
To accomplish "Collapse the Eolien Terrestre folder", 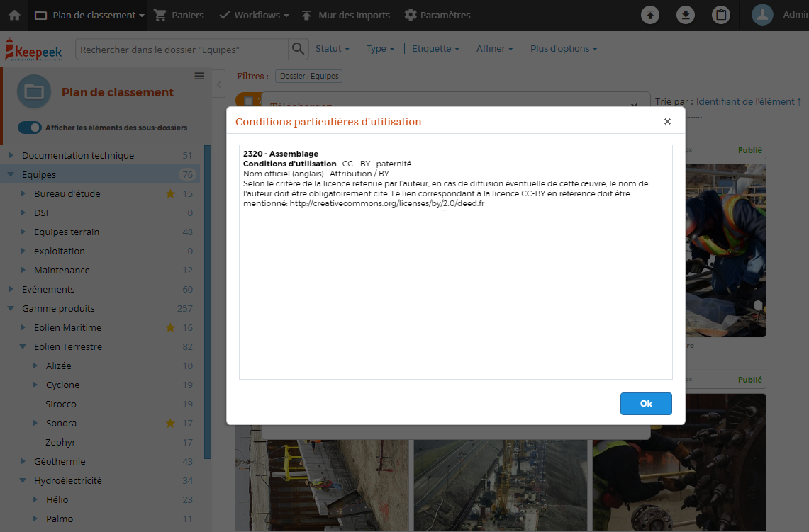I will tap(23, 347).
